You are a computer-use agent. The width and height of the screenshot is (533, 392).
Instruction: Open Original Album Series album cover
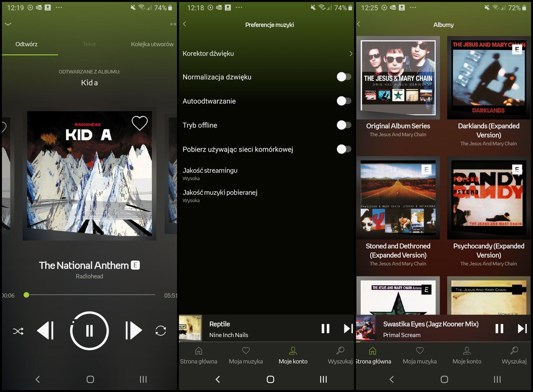[398, 78]
